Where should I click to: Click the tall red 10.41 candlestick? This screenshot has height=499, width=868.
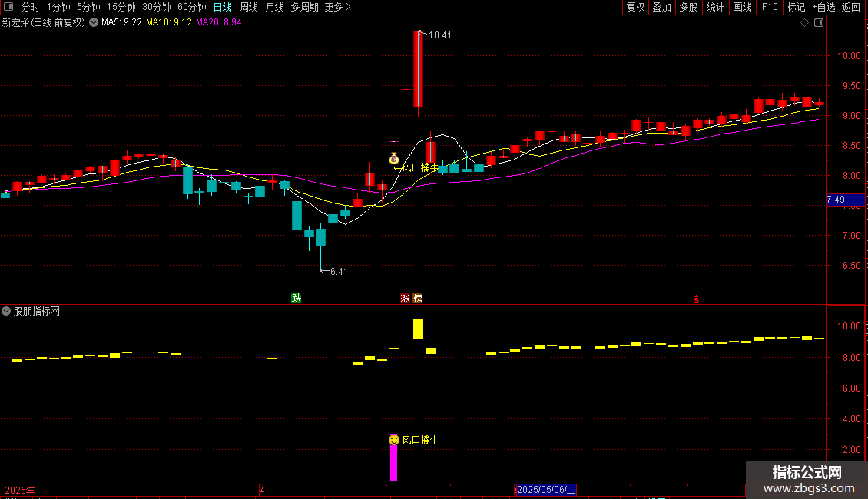(418, 68)
